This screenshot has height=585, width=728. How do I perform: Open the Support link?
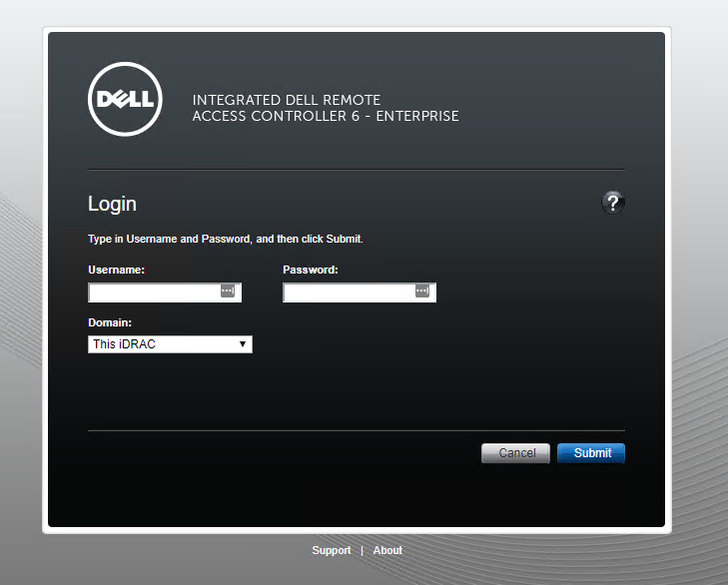[x=332, y=550]
